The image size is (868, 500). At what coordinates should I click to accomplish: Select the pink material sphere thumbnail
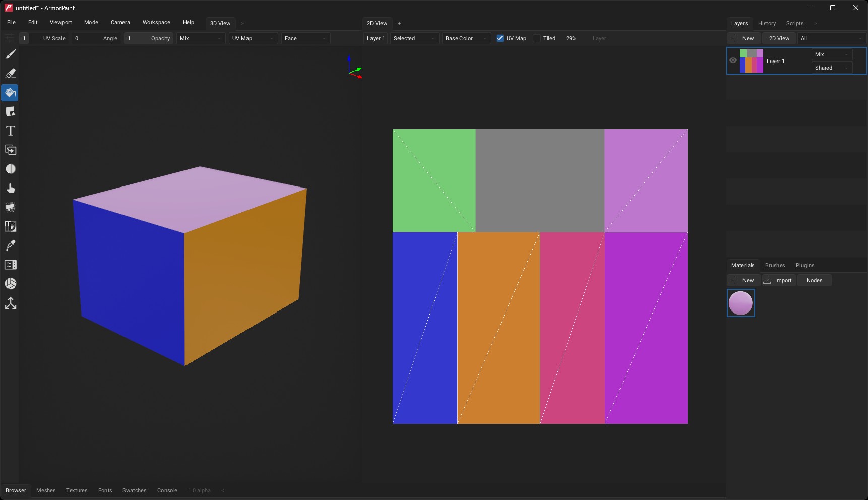pyautogui.click(x=740, y=303)
